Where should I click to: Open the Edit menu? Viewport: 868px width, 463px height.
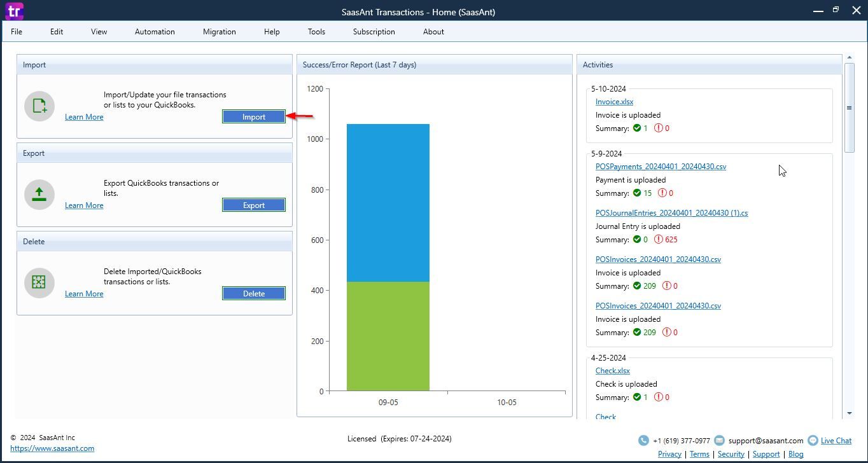(x=57, y=31)
